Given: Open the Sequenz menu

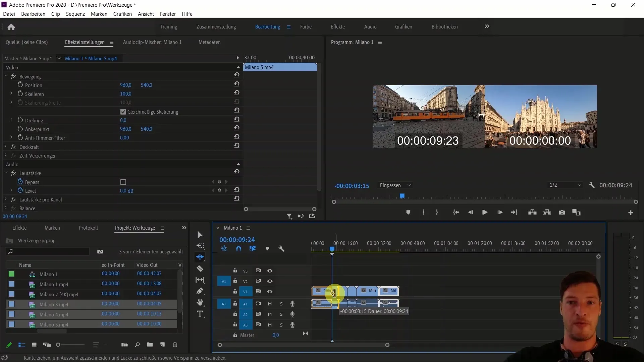Looking at the screenshot, I should 75,14.
